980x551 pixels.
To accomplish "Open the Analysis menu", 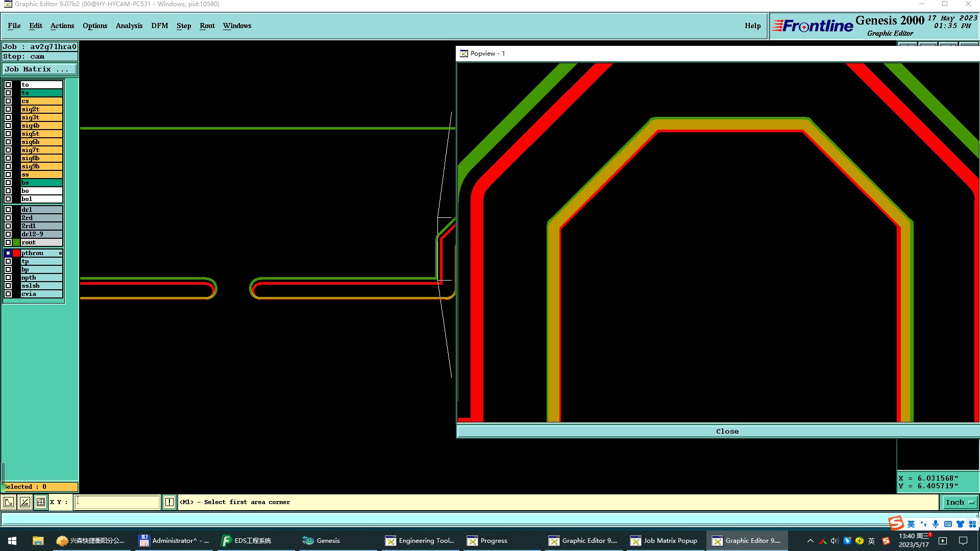I will coord(129,26).
